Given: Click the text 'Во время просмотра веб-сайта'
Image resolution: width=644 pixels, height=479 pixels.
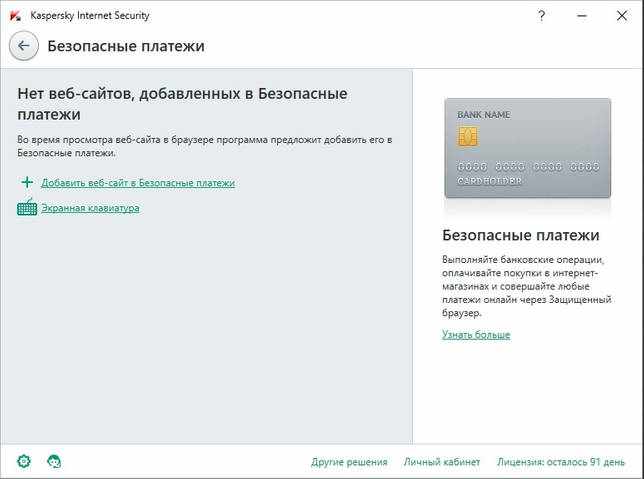Looking at the screenshot, I should pos(205,146).
